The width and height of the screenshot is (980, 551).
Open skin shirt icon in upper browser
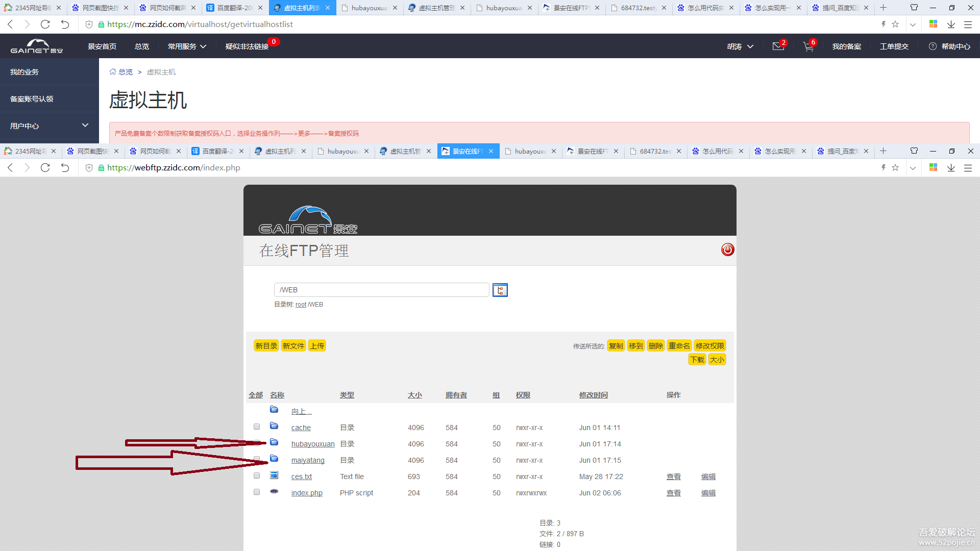[x=914, y=8]
